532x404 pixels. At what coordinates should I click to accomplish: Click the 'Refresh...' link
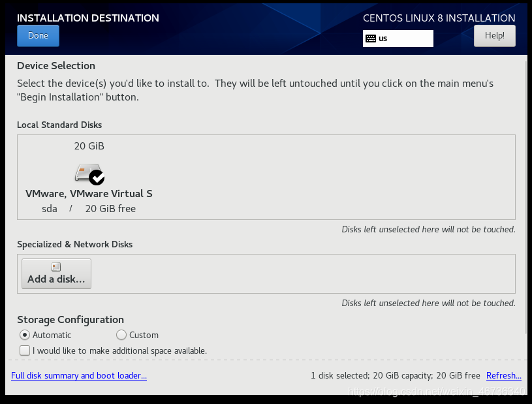pyautogui.click(x=503, y=375)
